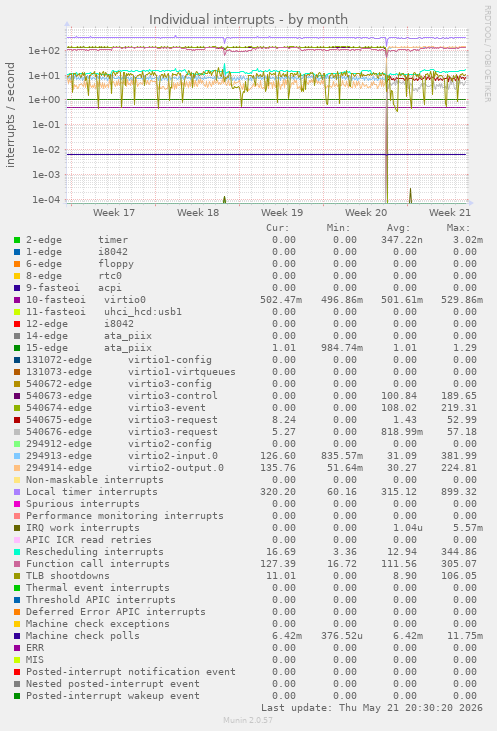The image size is (497, 731).
Task: Click the cyan Rescheduling interrupts legend swatch
Action: coord(17,552)
